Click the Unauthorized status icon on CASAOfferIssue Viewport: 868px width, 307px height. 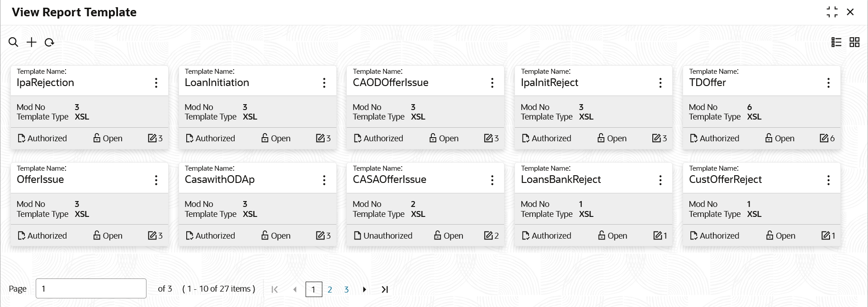point(358,235)
